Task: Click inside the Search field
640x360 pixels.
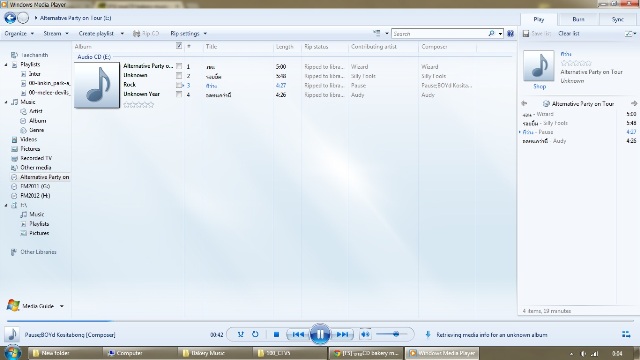Action: (439, 33)
